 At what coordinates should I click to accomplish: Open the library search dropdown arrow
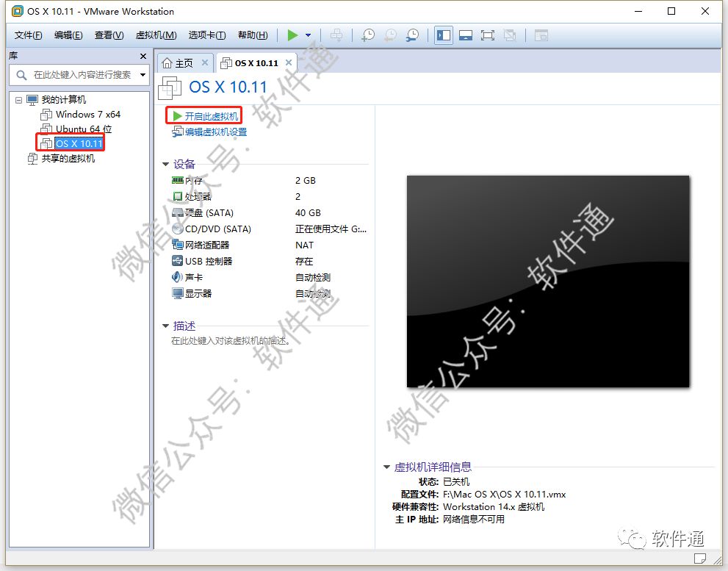[143, 75]
